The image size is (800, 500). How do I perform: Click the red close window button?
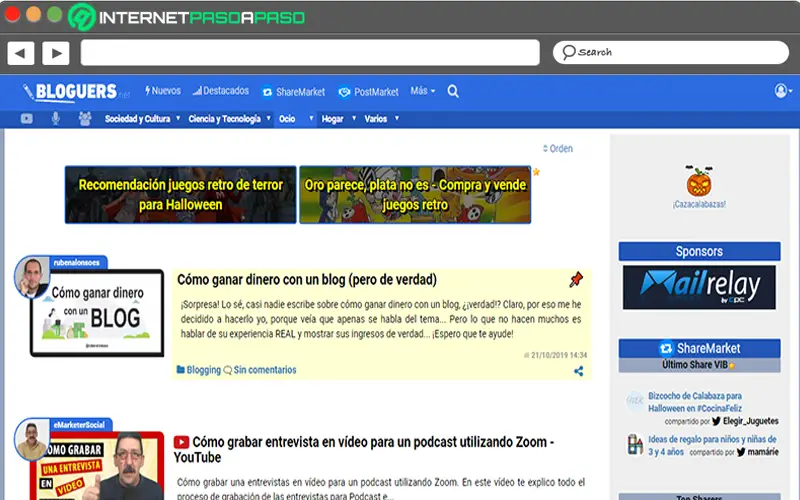(12, 14)
